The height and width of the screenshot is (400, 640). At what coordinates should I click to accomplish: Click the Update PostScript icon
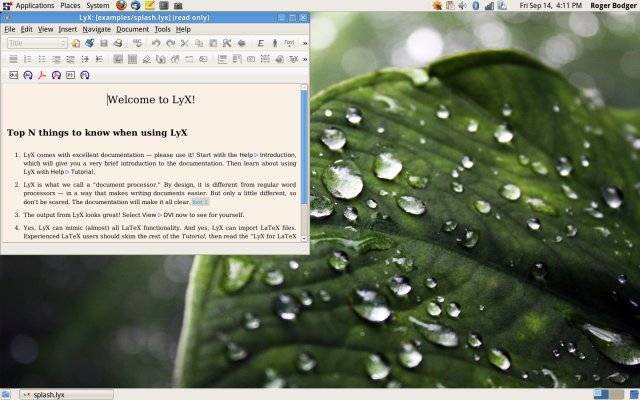(85, 75)
